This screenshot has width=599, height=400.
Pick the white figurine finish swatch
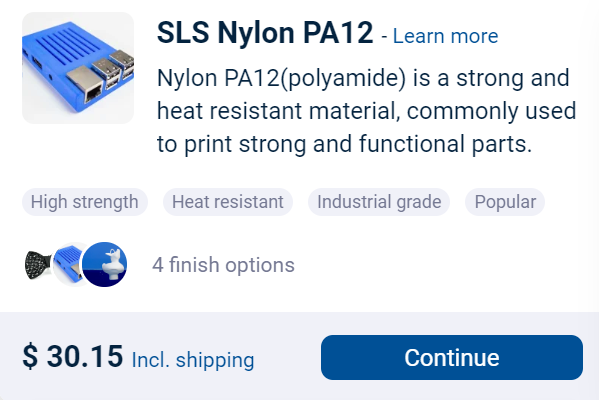click(x=105, y=264)
